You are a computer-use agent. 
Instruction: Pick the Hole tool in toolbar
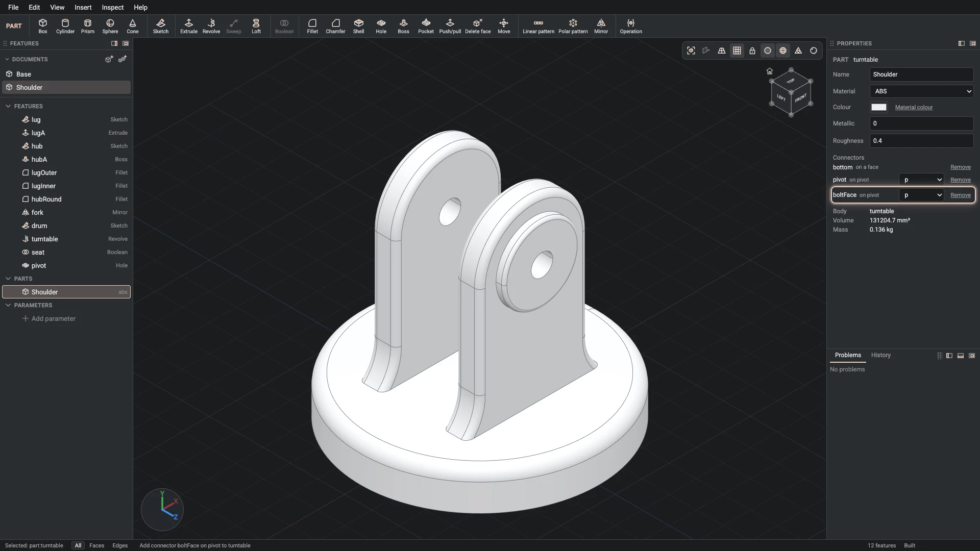coord(381,26)
